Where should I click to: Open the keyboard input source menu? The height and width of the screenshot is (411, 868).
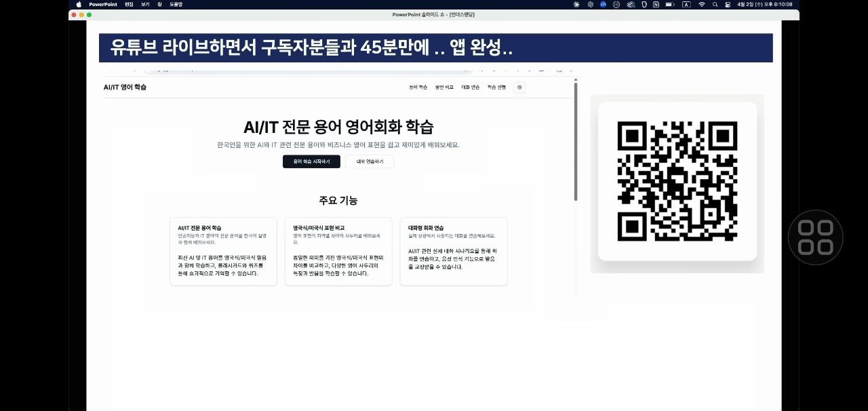686,4
